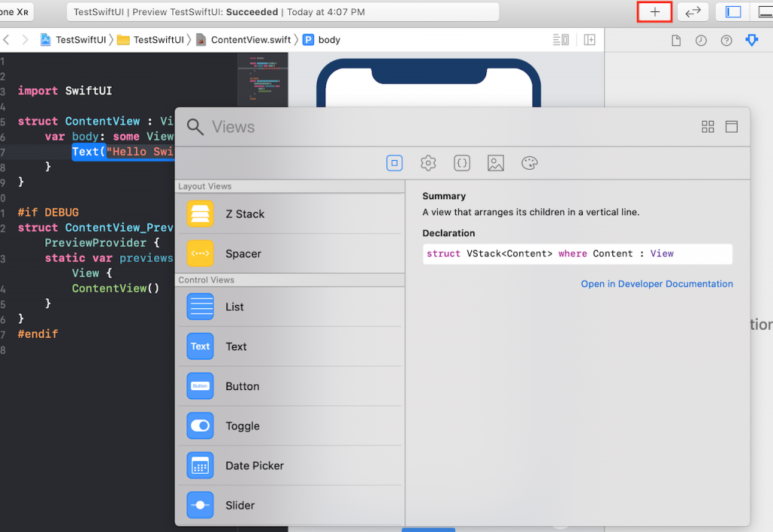Click the Toggle blue icon
This screenshot has height=532, width=773.
pos(200,426)
